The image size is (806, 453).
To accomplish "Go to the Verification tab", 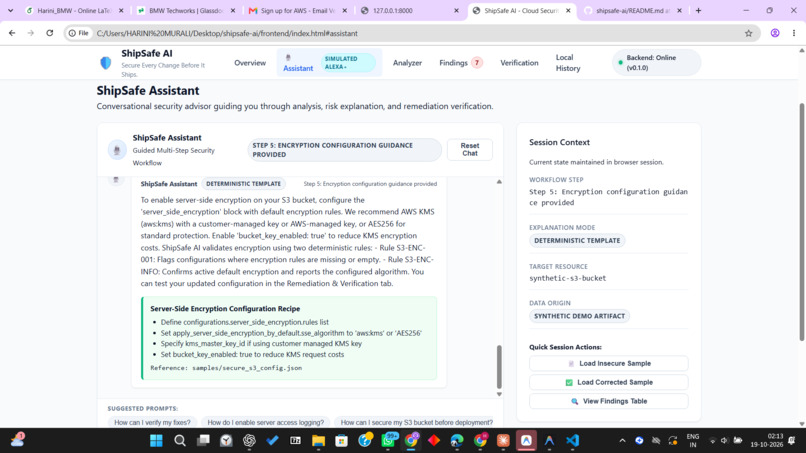I will pos(519,63).
